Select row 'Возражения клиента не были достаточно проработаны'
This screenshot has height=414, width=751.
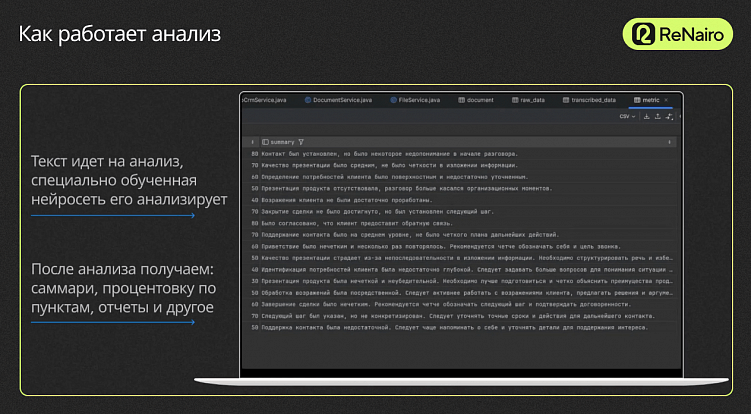(459, 200)
